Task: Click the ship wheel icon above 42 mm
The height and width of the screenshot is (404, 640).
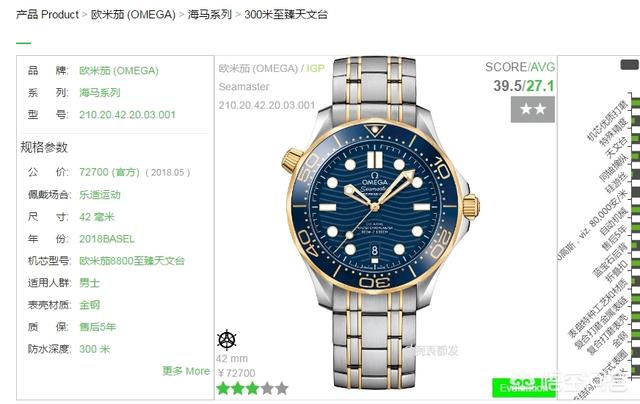Action: (x=227, y=340)
